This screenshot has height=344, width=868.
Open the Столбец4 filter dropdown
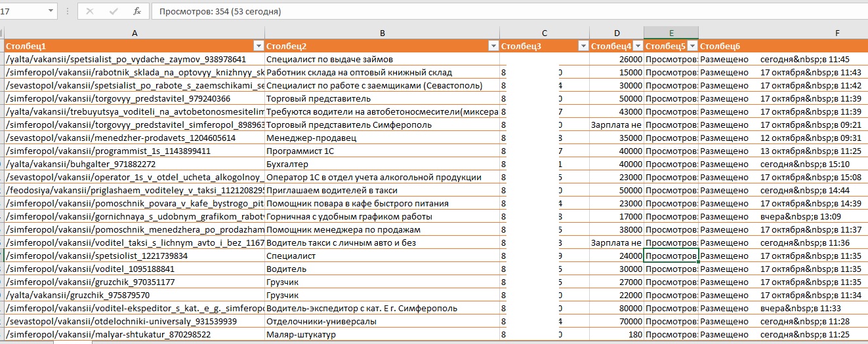(x=637, y=46)
